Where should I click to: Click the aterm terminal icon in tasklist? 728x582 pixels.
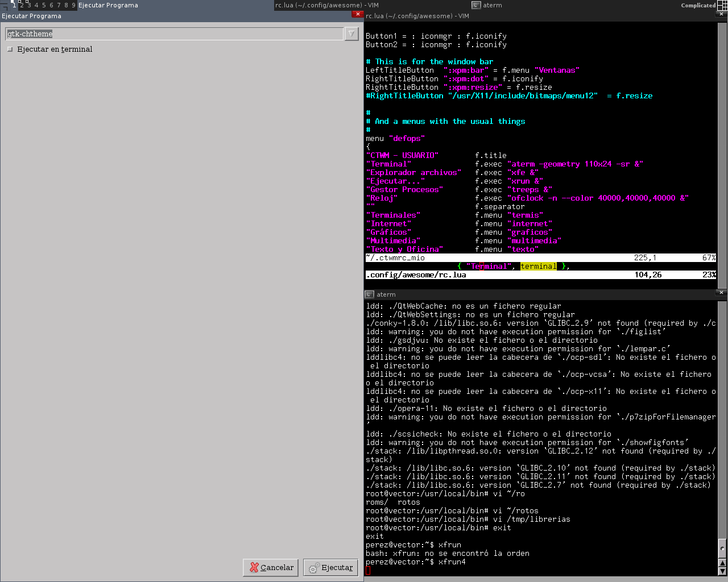[x=476, y=5]
